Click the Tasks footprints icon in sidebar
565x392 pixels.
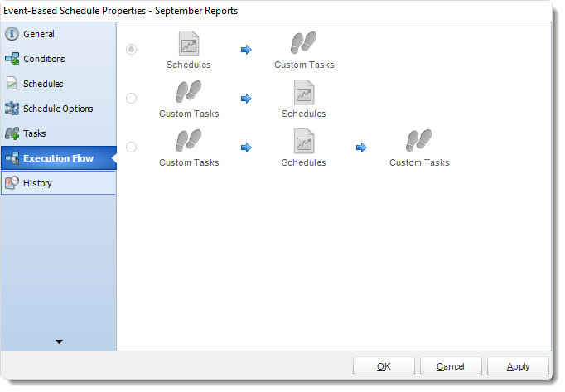coord(12,133)
